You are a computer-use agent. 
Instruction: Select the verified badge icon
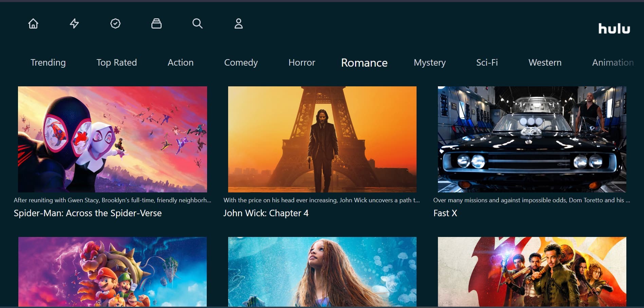(x=115, y=24)
